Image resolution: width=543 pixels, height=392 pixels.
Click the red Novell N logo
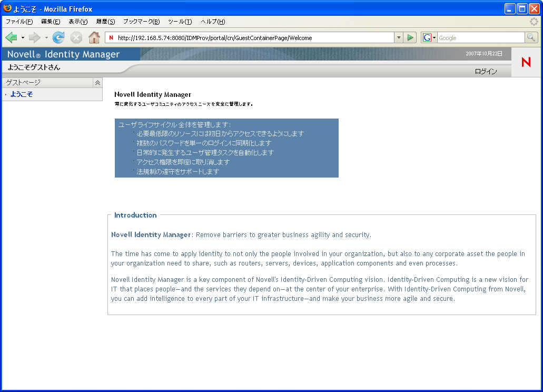coord(526,62)
